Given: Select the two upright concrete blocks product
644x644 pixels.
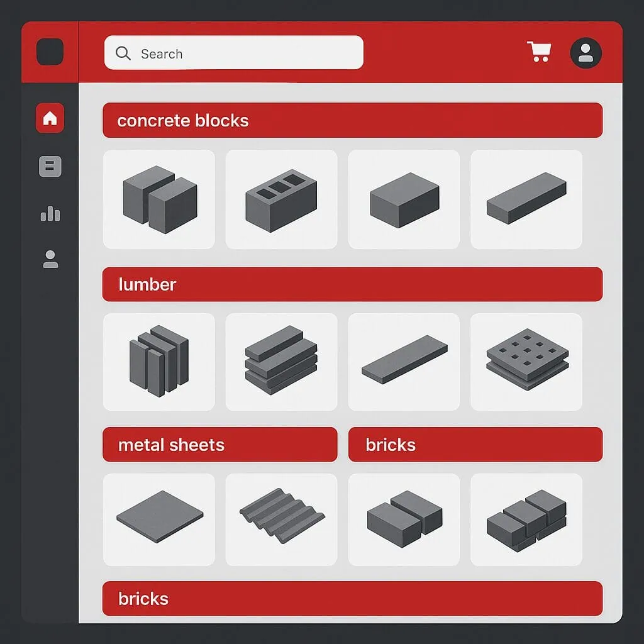Looking at the screenshot, I should pyautogui.click(x=159, y=199).
